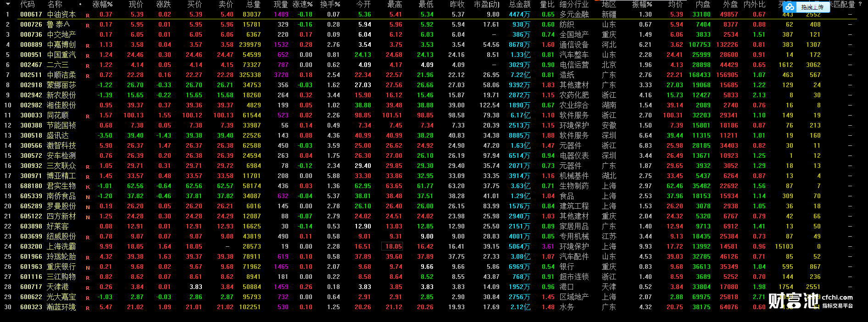868x322 pixels.
Task: Select stock name 中顺洁柔
Action: click(x=61, y=75)
